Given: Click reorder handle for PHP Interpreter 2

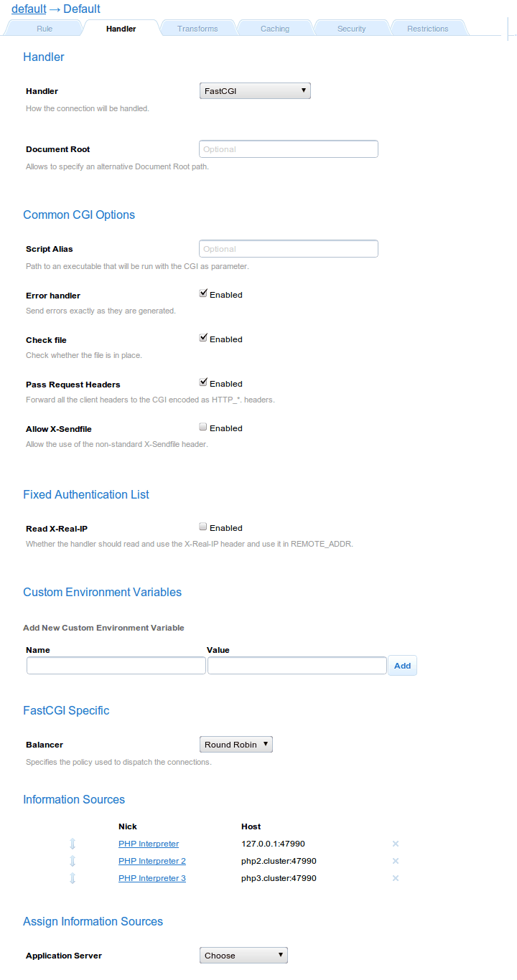Looking at the screenshot, I should click(x=73, y=861).
